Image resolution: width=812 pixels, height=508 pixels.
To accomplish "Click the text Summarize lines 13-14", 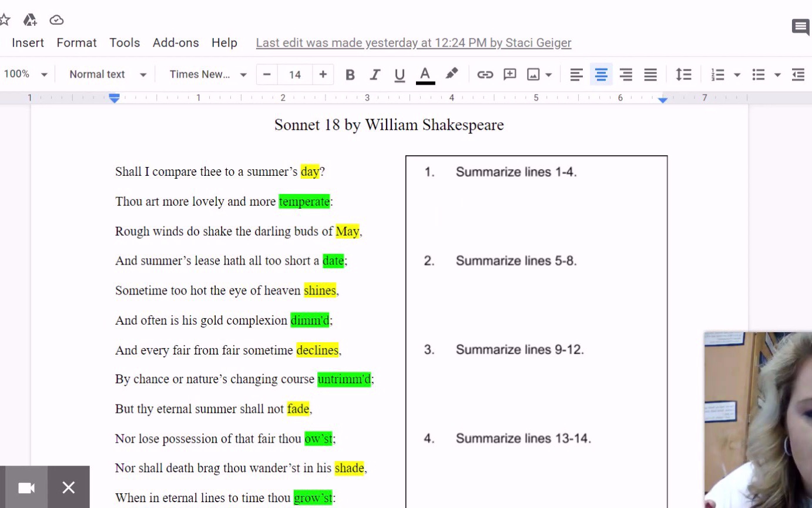I will [524, 438].
